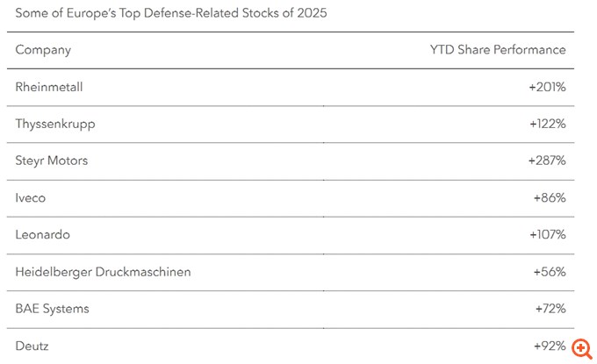Click the +86% value for Iveco

coord(550,197)
